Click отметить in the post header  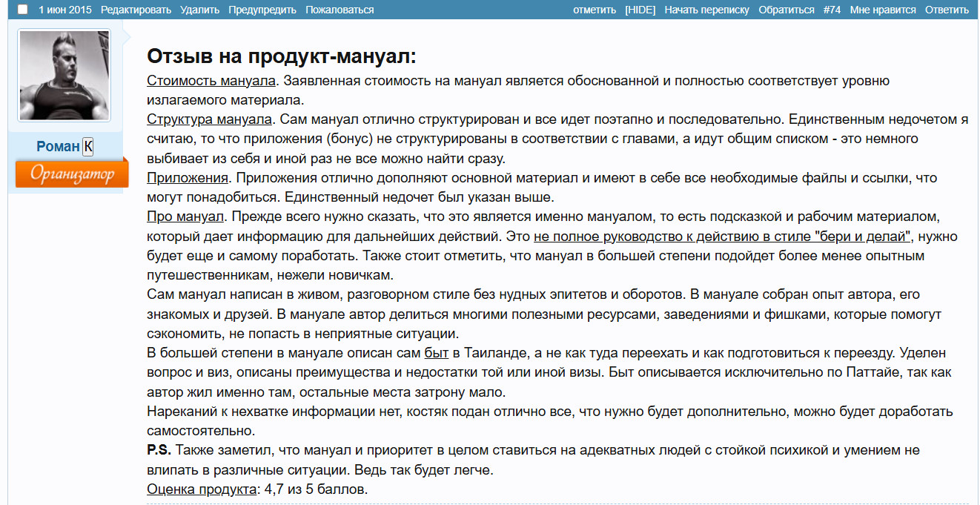coord(595,10)
